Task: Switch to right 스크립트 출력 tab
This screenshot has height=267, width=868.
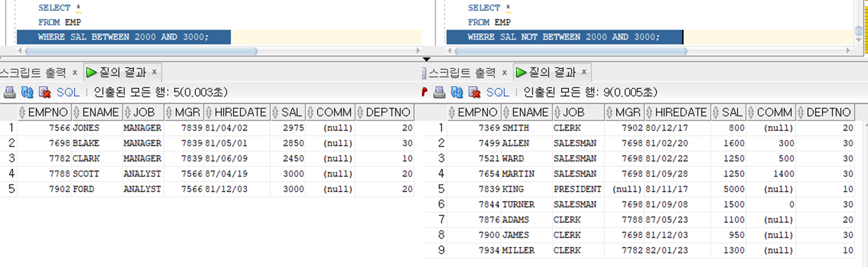Action: click(462, 72)
